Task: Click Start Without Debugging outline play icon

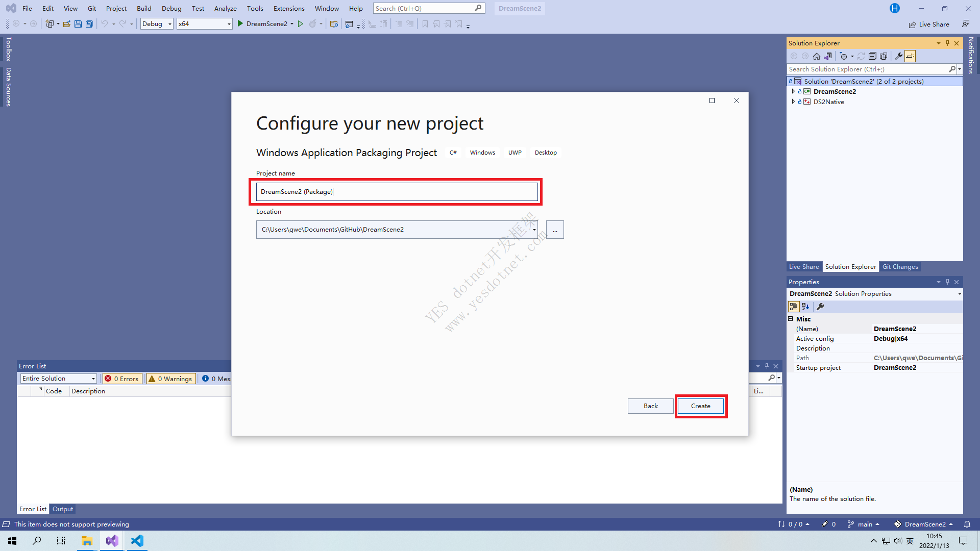Action: coord(301,24)
